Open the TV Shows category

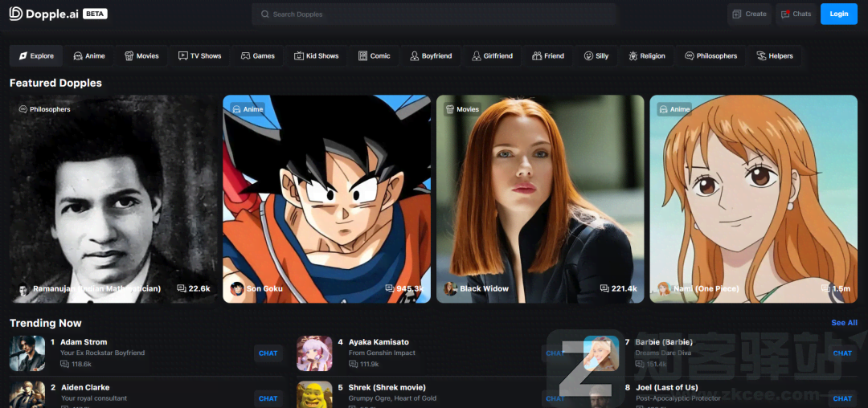point(199,56)
